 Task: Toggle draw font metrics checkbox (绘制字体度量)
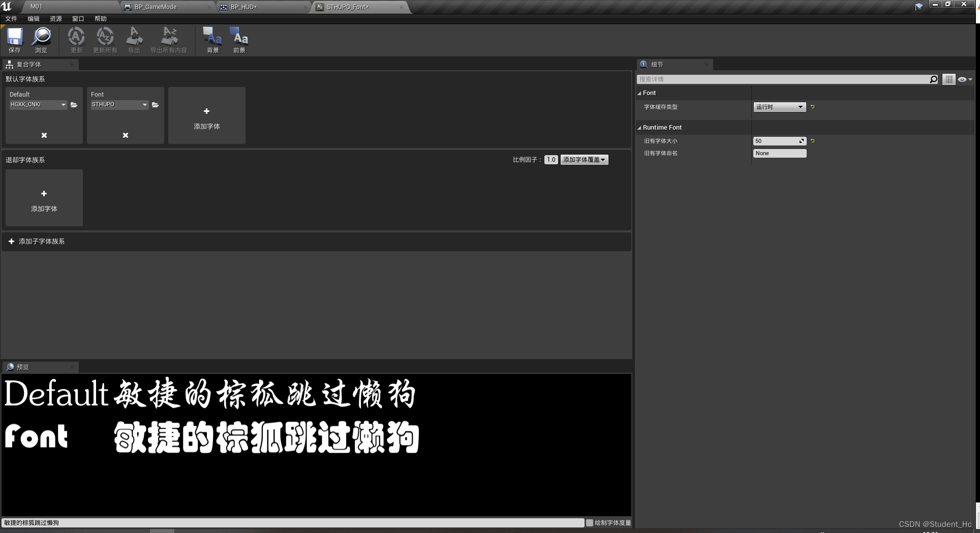pyautogui.click(x=590, y=523)
